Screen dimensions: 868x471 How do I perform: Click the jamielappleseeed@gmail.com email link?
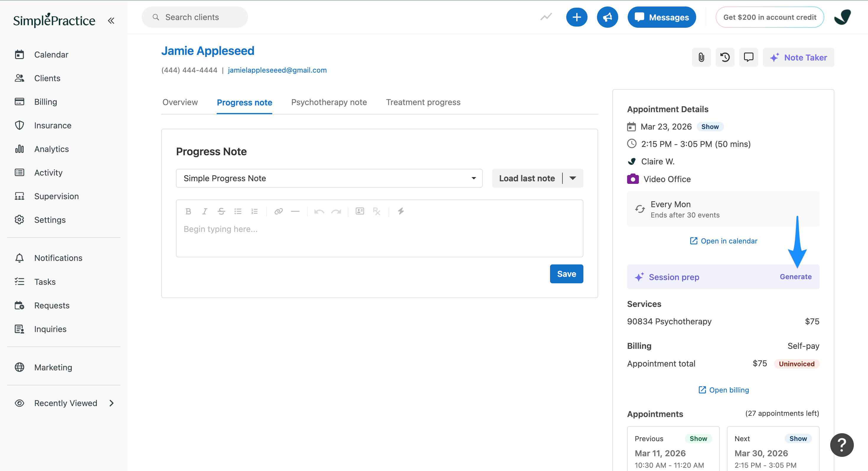(x=277, y=70)
